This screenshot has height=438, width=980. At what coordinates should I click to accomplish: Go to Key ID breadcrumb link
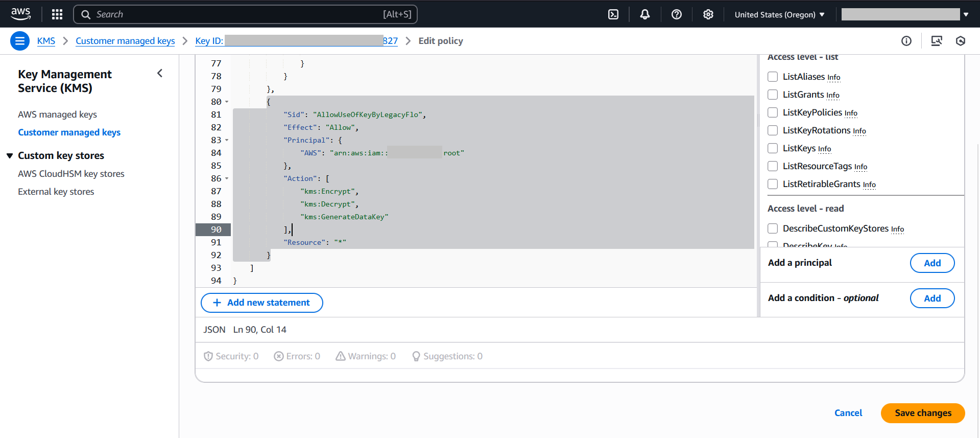(296, 41)
